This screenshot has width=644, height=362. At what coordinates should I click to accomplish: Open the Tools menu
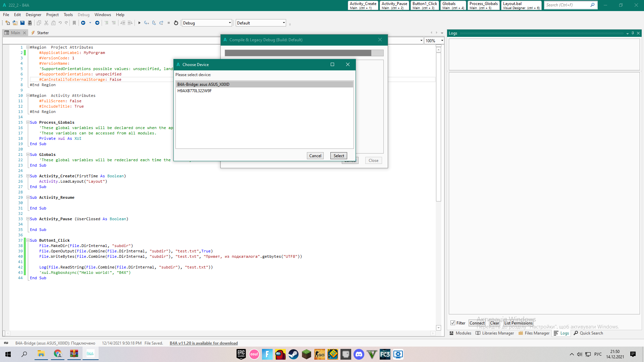click(68, 14)
